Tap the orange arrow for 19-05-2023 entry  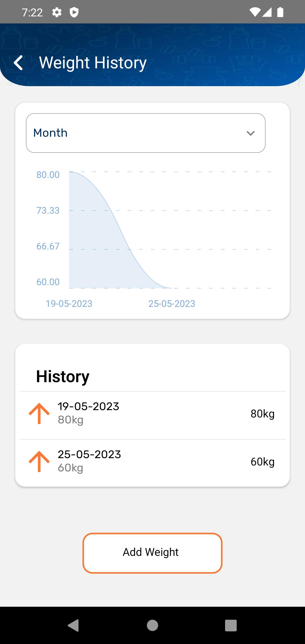pyautogui.click(x=39, y=414)
